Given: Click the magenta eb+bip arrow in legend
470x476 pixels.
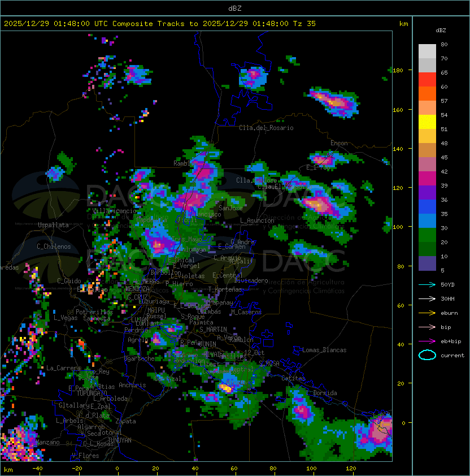Looking at the screenshot, I should [427, 341].
